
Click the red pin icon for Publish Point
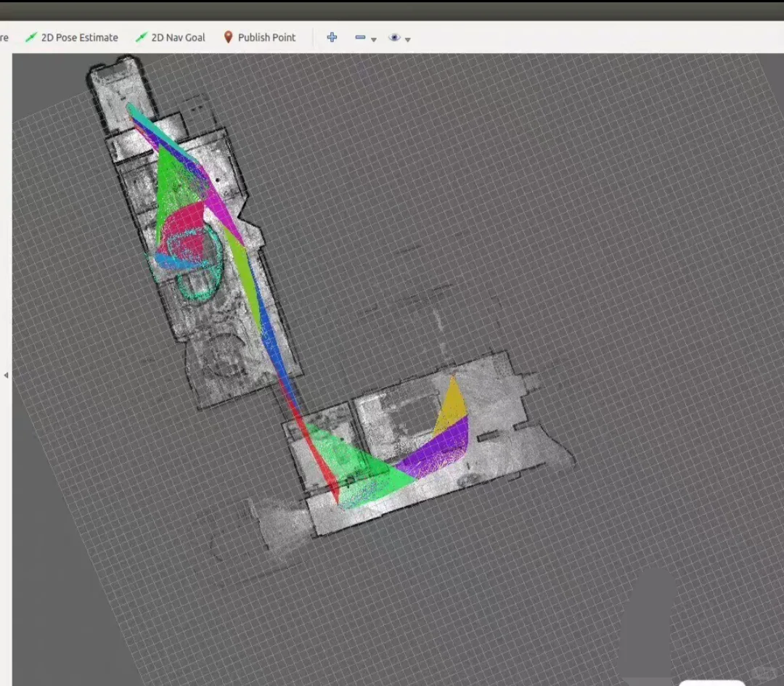click(x=227, y=37)
